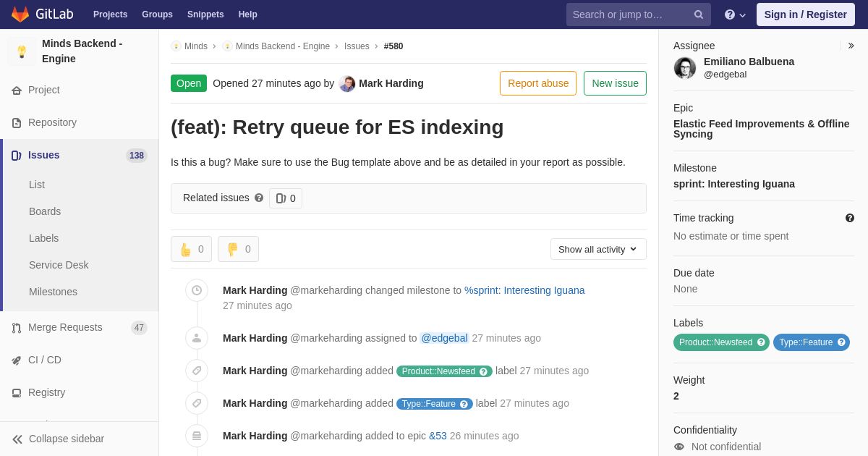Click the milestone clock activity icon

coord(197,290)
